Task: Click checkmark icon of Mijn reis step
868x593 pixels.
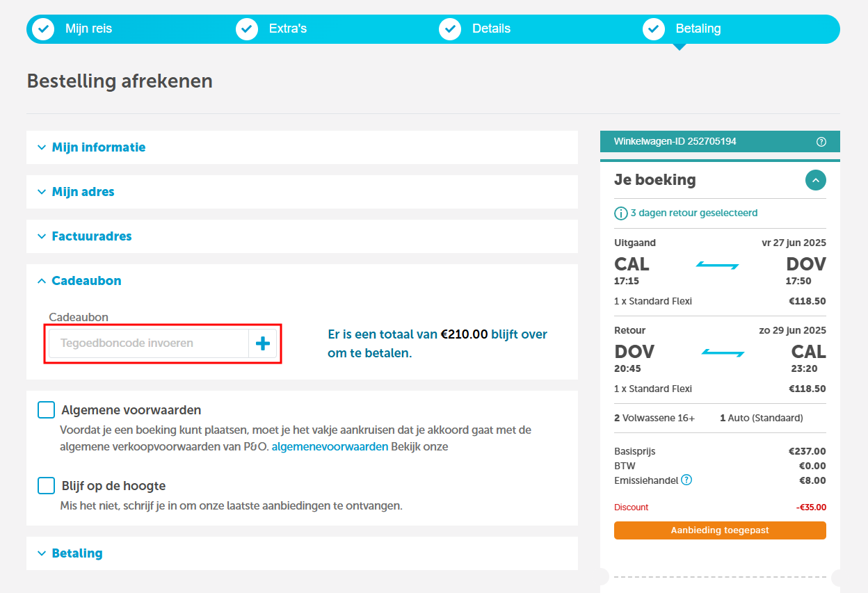Action: (x=43, y=29)
